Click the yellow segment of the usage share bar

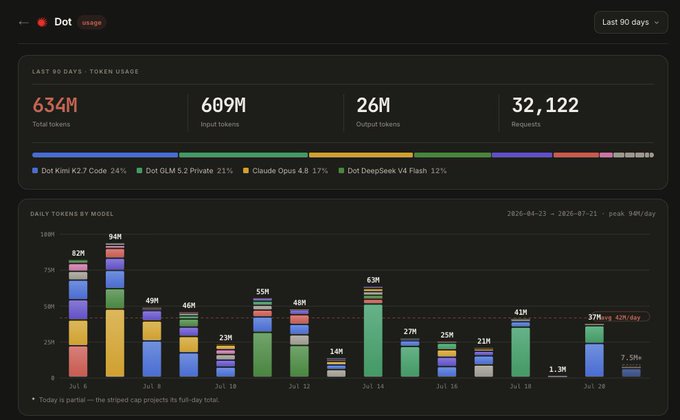click(x=361, y=155)
